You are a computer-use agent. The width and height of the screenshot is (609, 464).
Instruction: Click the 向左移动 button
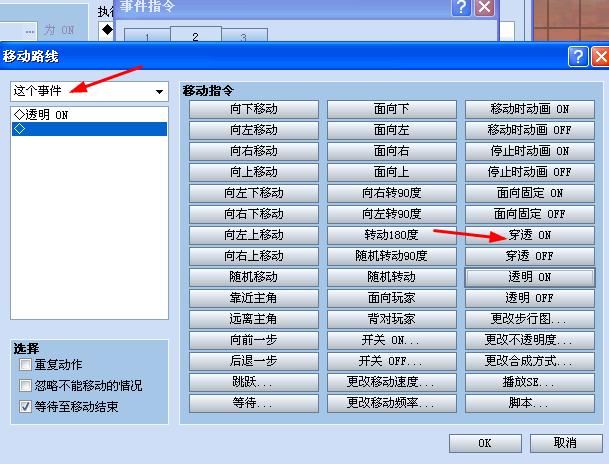(254, 130)
